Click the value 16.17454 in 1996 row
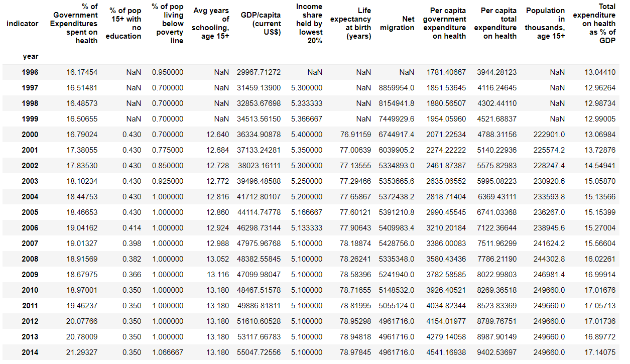The height and width of the screenshot is (364, 630). (x=82, y=72)
